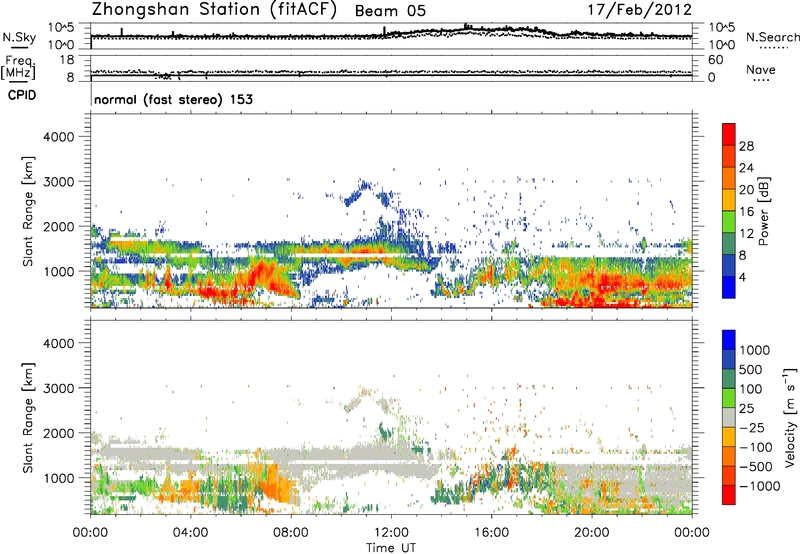Viewport: 800px width, 554px height.
Task: Click the 'CPID' label
Action: click(x=22, y=95)
